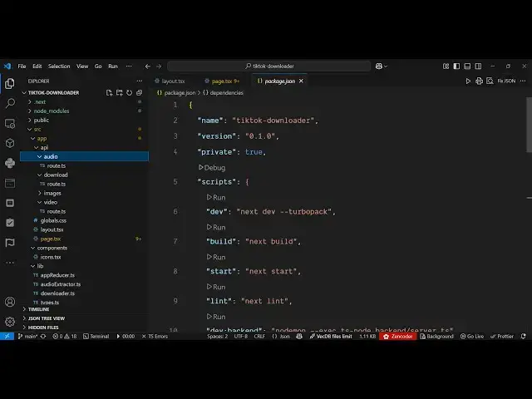
Task: Refresh the explorer file tree
Action: coord(130,92)
